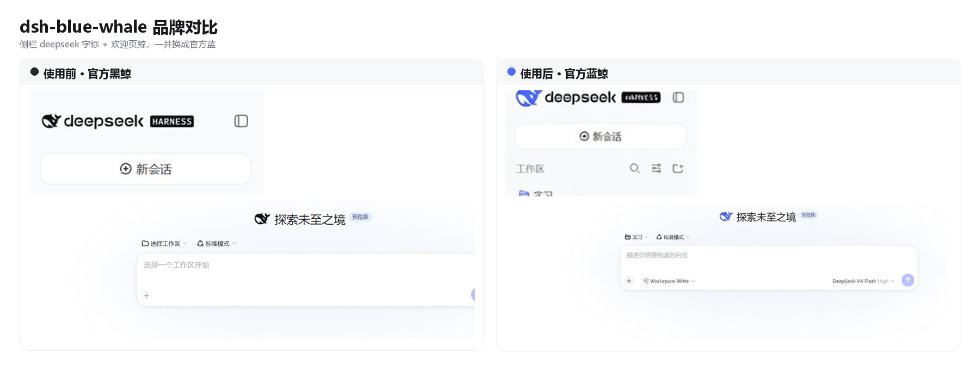
Task: Add a new workspace folder icon
Action: coord(678,168)
